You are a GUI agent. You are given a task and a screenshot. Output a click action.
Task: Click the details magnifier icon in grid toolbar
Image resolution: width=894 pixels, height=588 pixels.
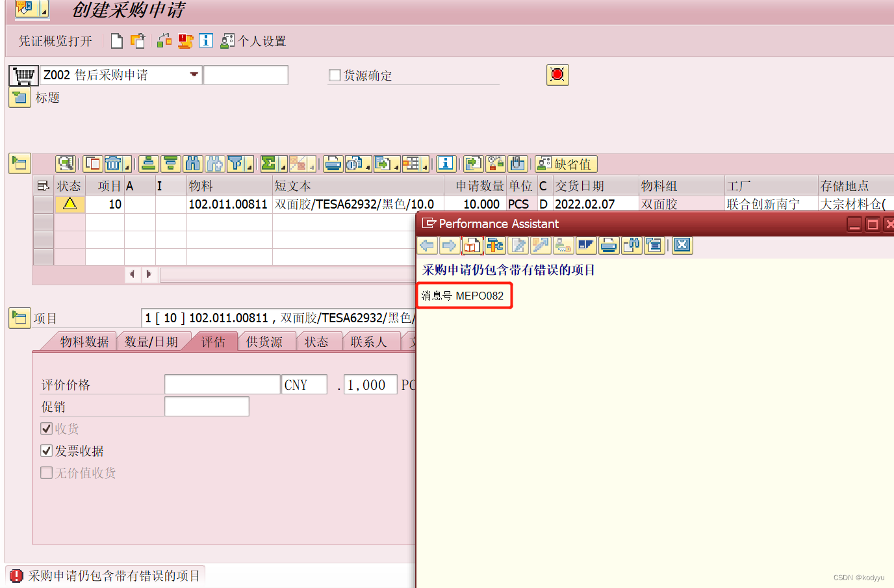point(66,164)
